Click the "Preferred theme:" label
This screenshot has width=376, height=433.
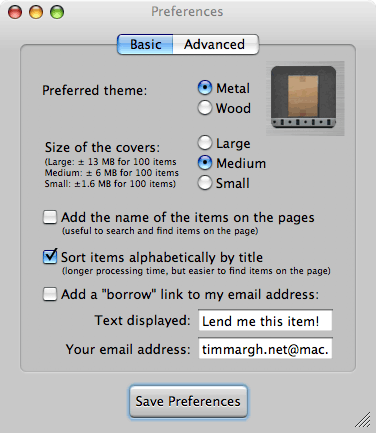(95, 90)
